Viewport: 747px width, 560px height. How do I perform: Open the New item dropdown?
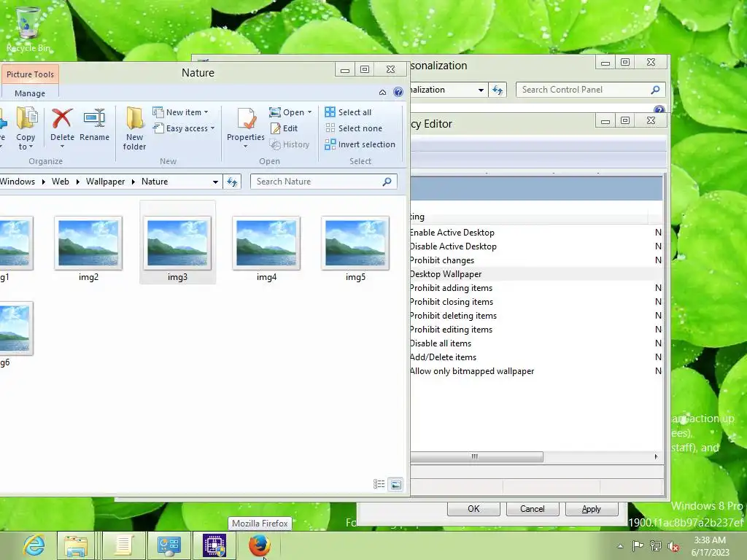[x=181, y=112]
